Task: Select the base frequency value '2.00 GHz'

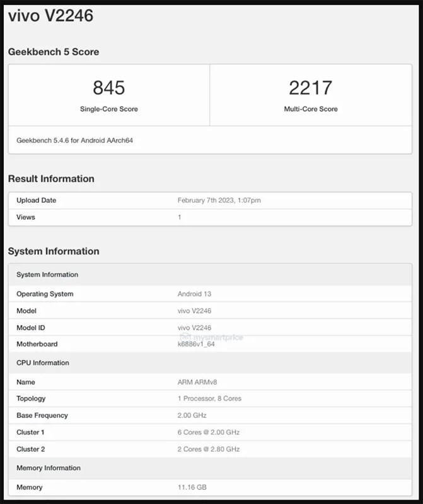Action: [192, 415]
